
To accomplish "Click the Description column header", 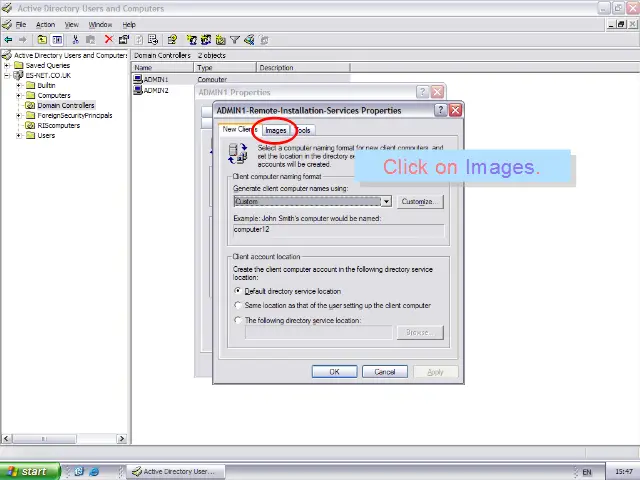I will pyautogui.click(x=303, y=68).
